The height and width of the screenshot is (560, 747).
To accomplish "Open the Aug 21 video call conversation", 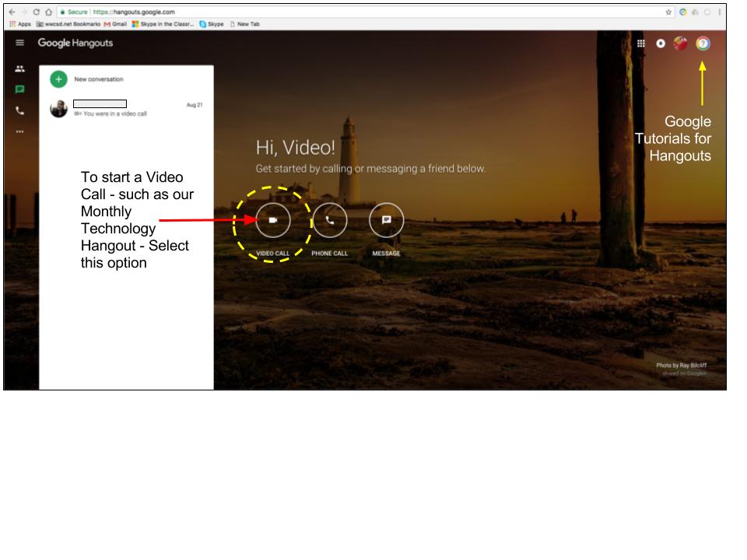I will click(124, 109).
